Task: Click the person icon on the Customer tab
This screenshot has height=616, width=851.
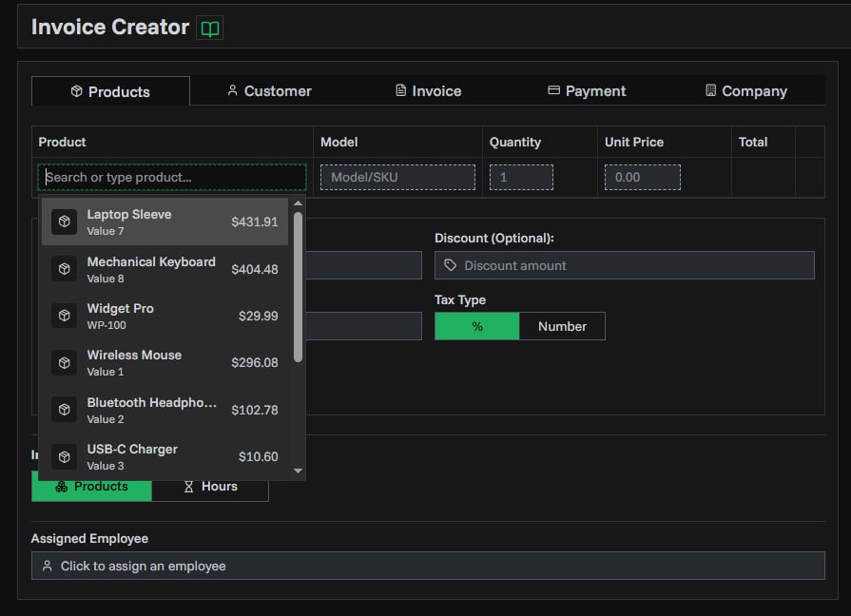Action: coord(232,90)
